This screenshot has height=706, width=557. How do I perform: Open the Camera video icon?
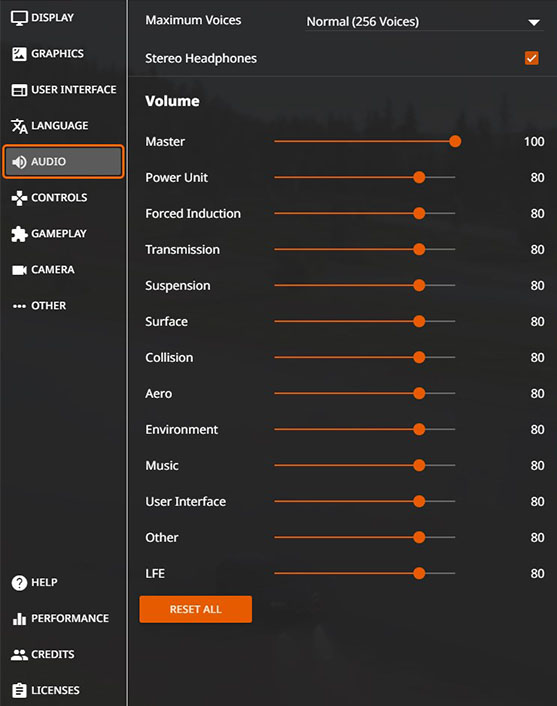[x=19, y=270]
